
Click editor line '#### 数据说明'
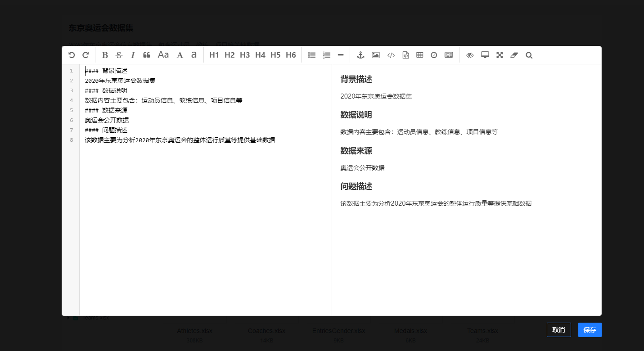point(106,90)
